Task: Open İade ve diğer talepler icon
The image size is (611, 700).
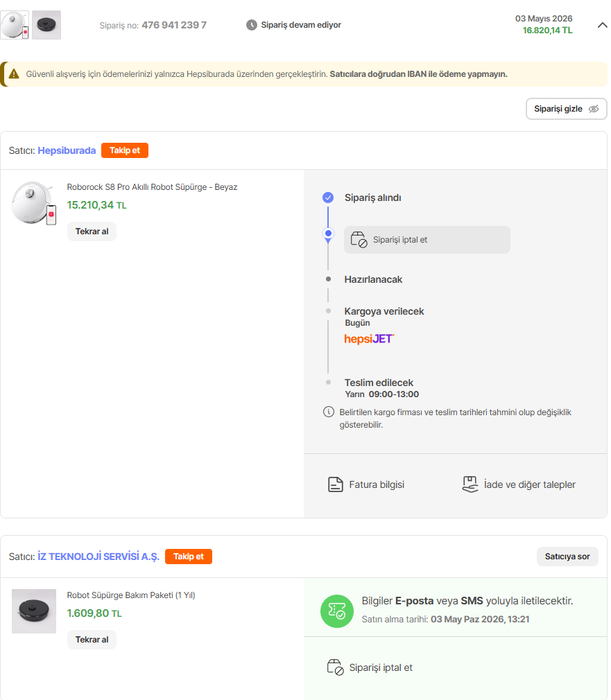Action: [x=470, y=484]
